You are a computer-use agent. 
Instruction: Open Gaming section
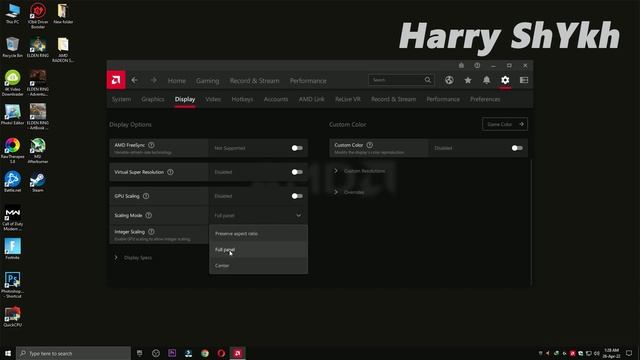coord(207,81)
